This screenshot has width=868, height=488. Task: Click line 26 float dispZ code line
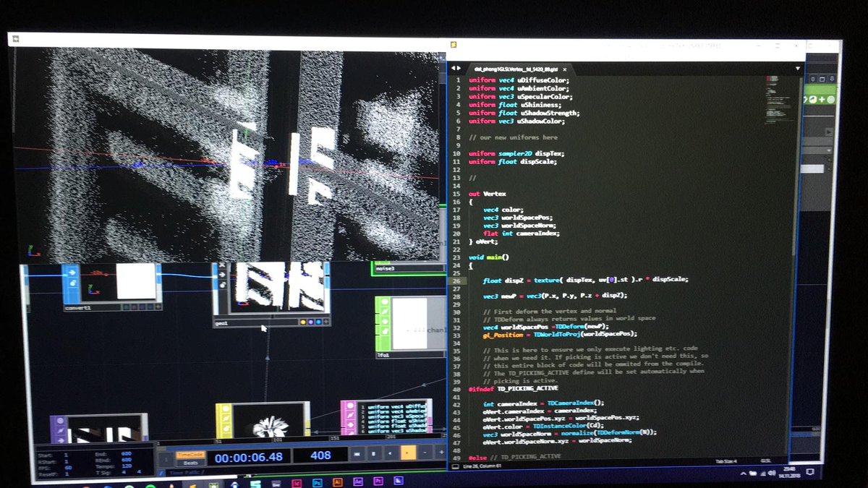coord(585,279)
